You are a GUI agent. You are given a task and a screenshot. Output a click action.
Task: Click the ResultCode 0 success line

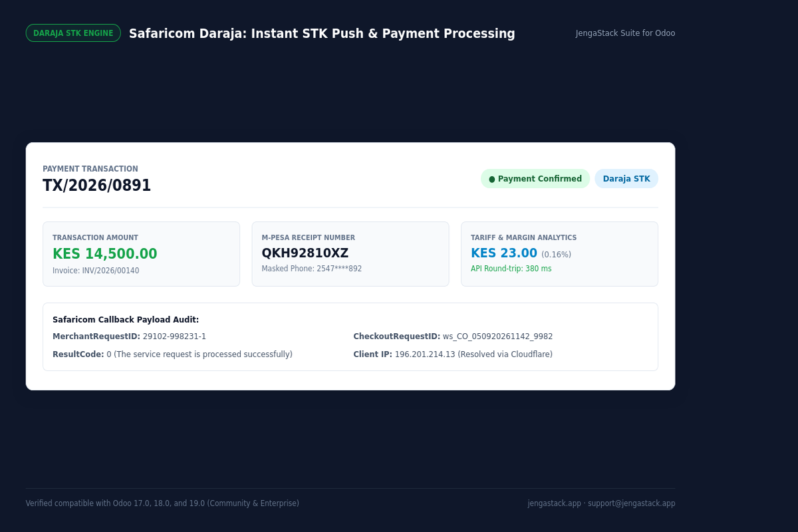(x=172, y=354)
